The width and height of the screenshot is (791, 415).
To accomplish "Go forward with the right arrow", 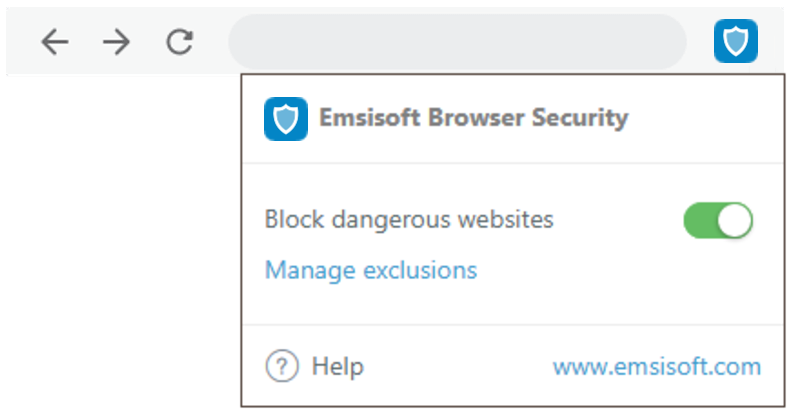I will (117, 42).
